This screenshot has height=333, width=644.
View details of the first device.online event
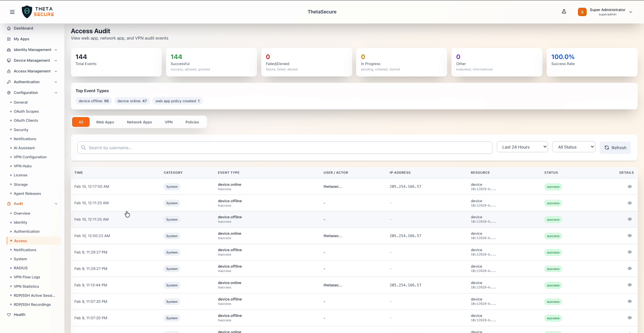(630, 187)
